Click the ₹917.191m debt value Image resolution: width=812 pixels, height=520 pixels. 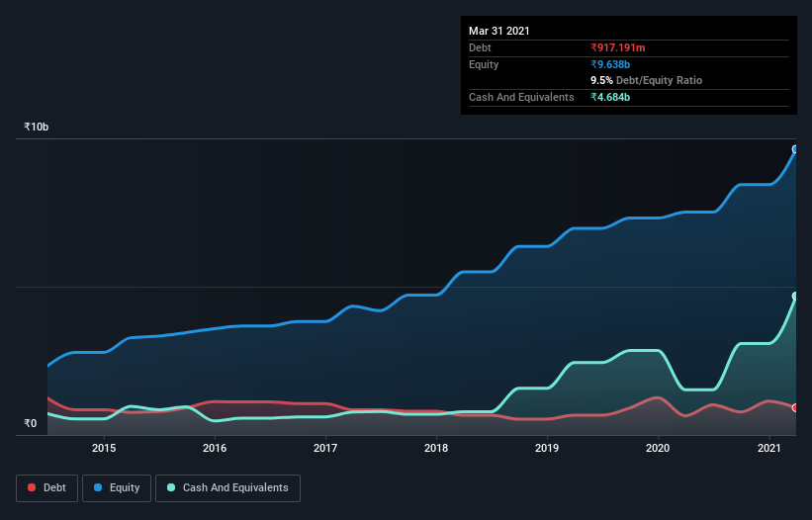click(x=618, y=47)
